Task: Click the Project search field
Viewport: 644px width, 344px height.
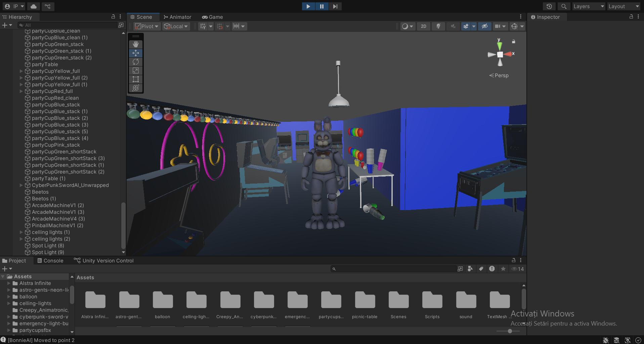Action: 394,269
